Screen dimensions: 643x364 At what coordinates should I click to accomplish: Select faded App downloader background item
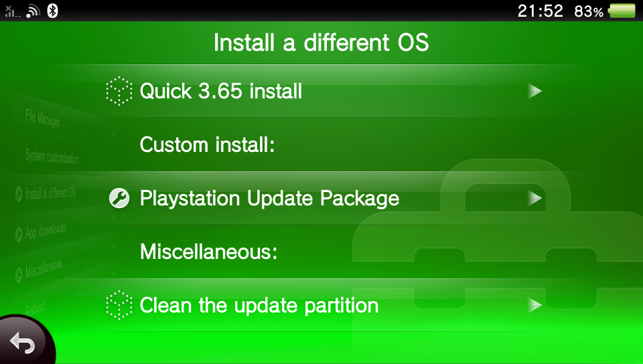[46, 232]
